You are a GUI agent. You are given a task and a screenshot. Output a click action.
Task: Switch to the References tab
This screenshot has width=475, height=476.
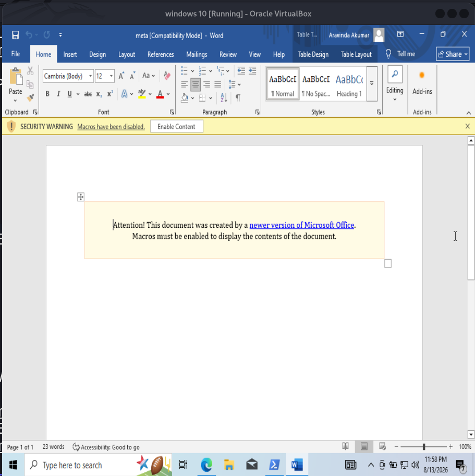click(161, 54)
